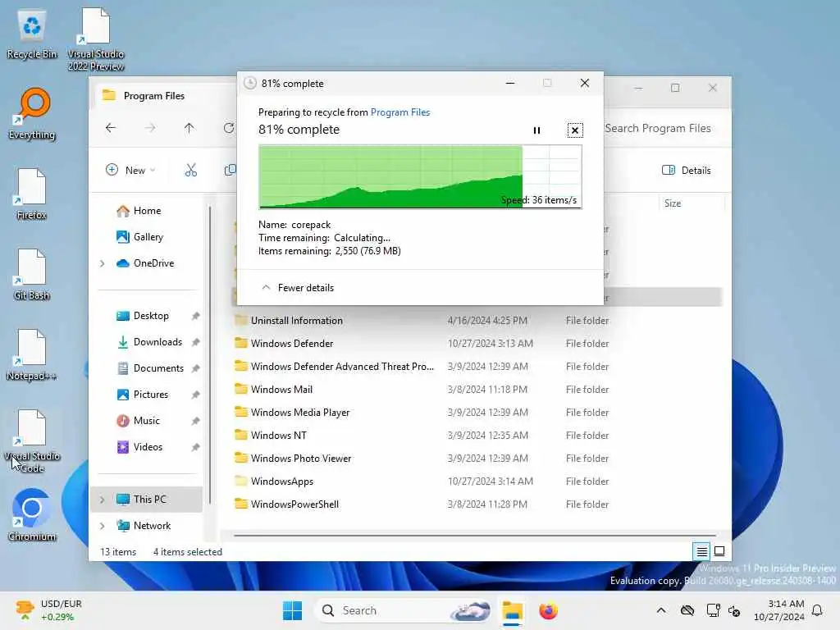Viewport: 840px width, 630px height.
Task: Select the Chromium desktop shortcut
Action: [32, 515]
